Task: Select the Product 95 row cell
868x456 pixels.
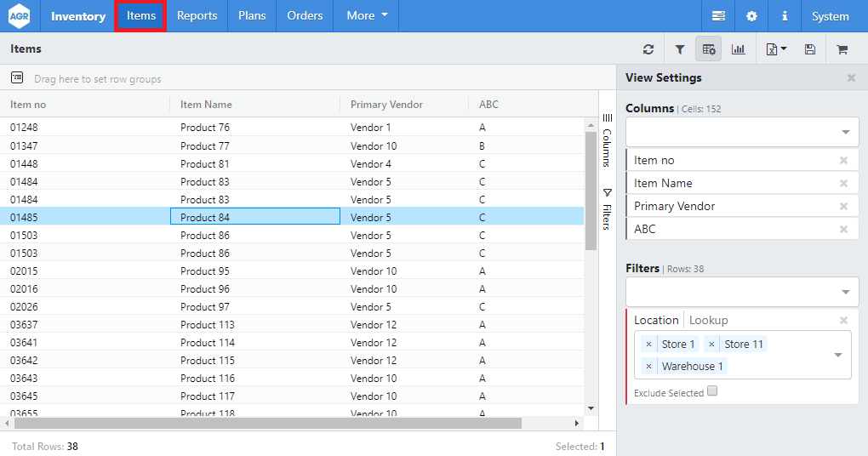Action: pos(255,271)
